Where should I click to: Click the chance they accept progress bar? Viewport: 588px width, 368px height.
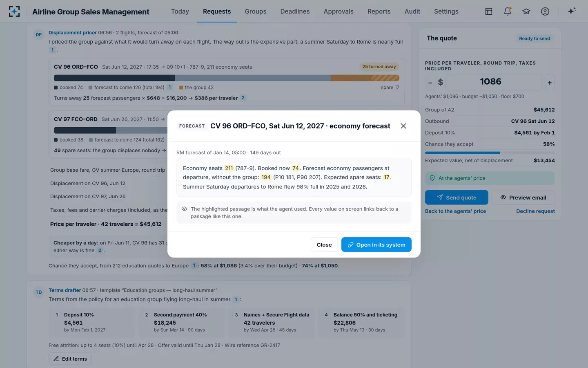[x=490, y=153]
